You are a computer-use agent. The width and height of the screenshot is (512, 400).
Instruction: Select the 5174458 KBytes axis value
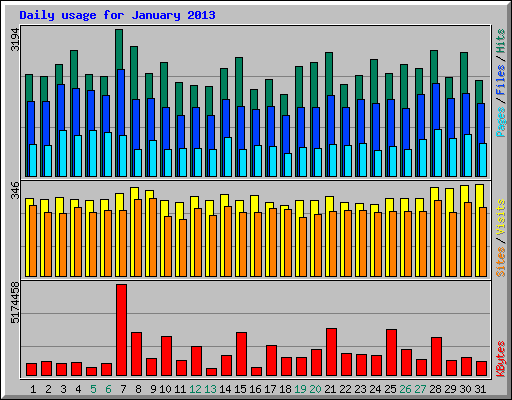[x=15, y=303]
